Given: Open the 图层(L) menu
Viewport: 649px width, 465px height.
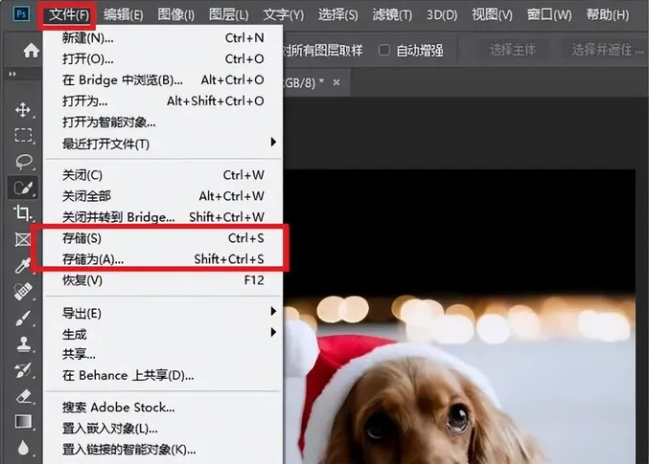Looking at the screenshot, I should click(x=228, y=15).
